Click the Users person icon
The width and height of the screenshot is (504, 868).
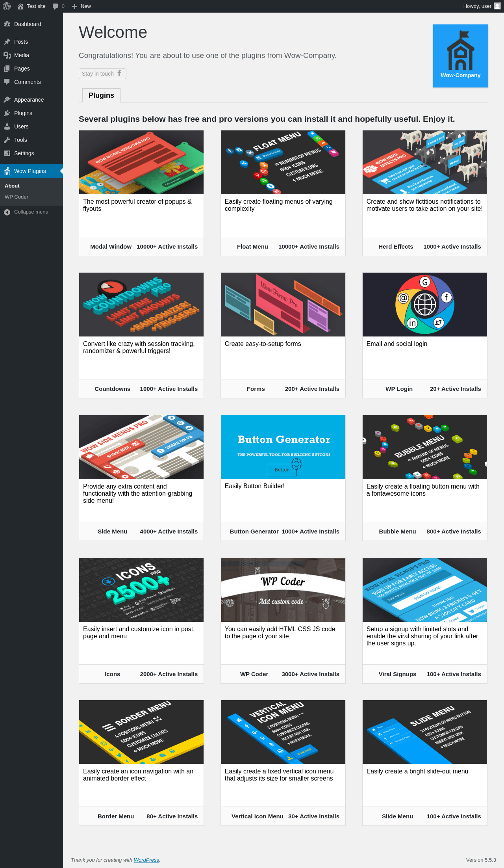click(x=7, y=126)
